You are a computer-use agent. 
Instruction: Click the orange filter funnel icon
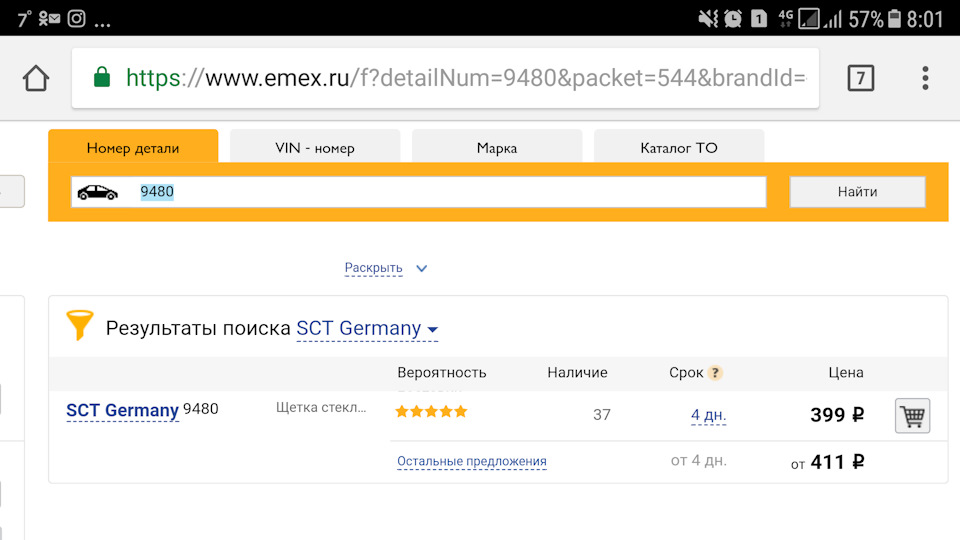point(79,325)
